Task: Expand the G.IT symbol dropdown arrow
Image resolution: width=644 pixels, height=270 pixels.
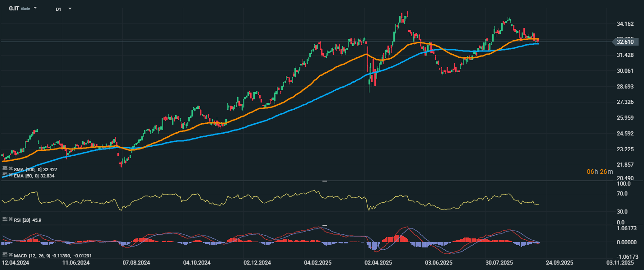Action: [35, 8]
